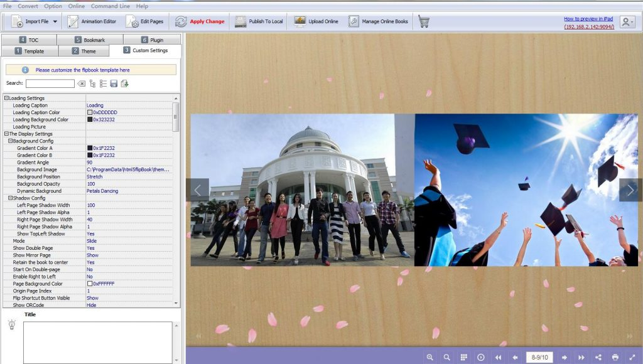Pick Loading Caption Color swatch 0xDDDDDD

point(89,112)
